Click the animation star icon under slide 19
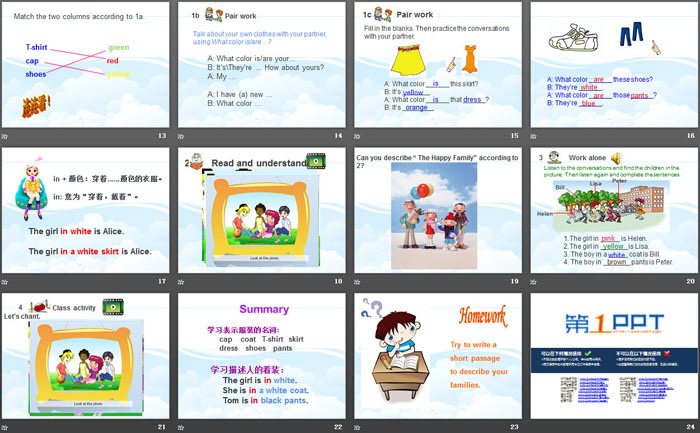700x433 pixels. point(357,282)
